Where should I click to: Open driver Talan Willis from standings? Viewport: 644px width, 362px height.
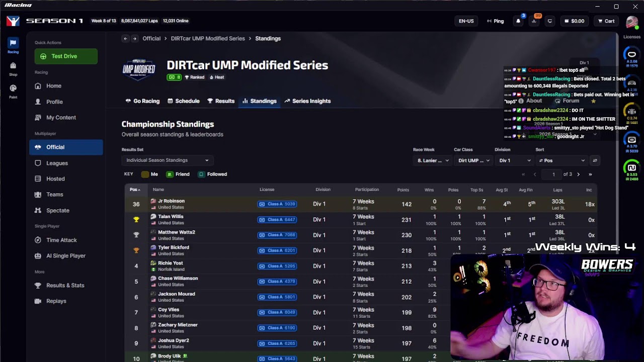click(171, 217)
